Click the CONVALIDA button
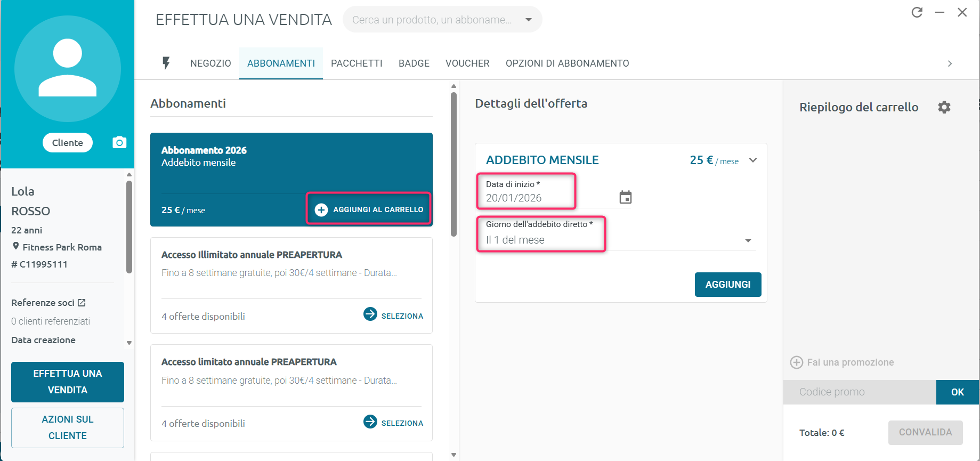The width and height of the screenshot is (980, 461). pyautogui.click(x=926, y=432)
